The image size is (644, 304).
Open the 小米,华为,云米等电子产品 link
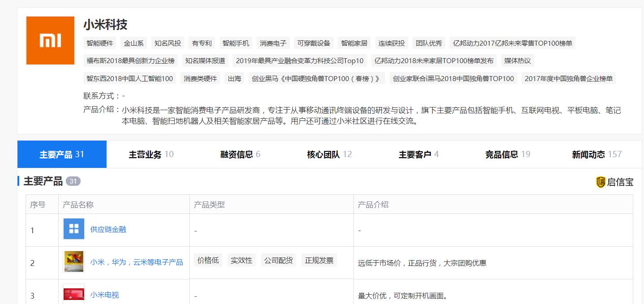pos(137,262)
